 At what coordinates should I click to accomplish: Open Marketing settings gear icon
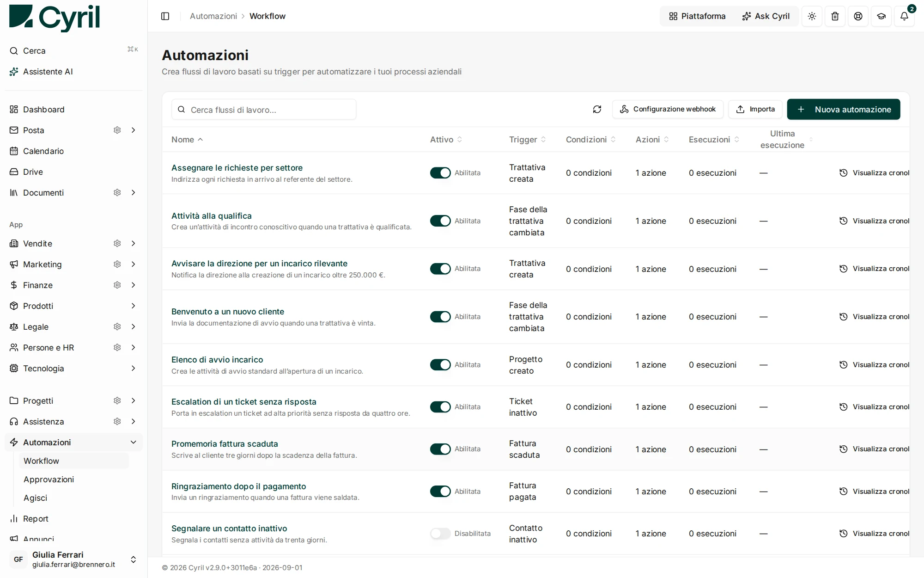click(x=117, y=264)
